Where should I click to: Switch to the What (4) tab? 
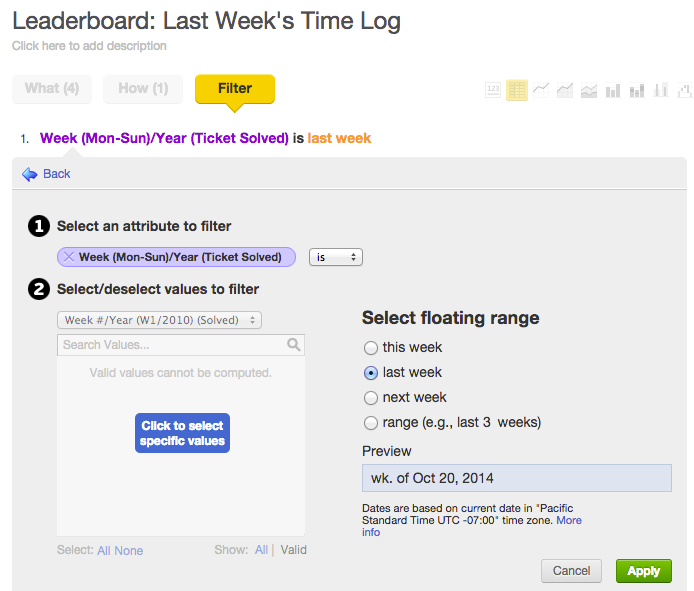(x=52, y=89)
